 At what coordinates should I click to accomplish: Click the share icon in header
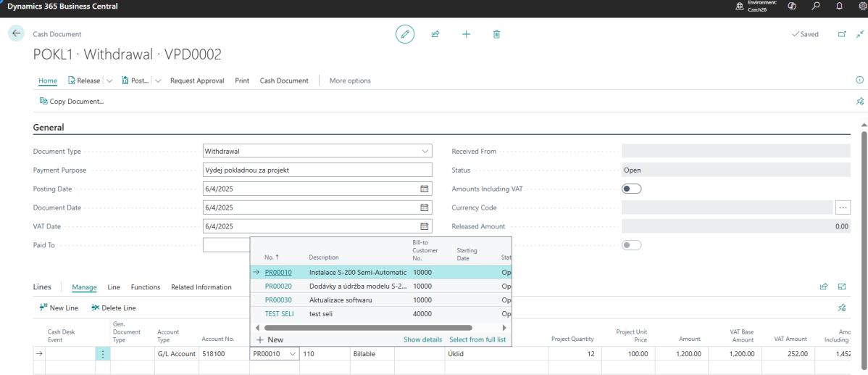point(435,34)
